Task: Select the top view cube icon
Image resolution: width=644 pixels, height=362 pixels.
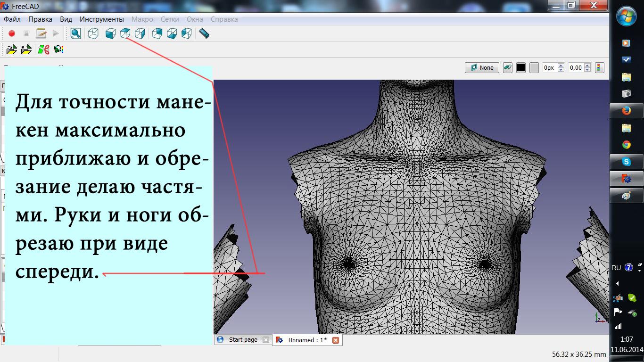Action: 125,33
